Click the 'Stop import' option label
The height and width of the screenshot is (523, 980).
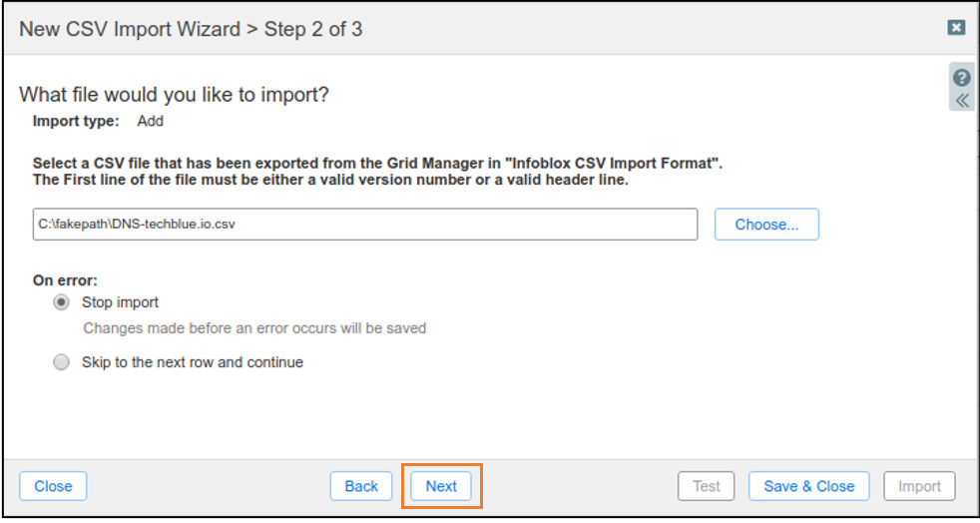click(x=120, y=302)
